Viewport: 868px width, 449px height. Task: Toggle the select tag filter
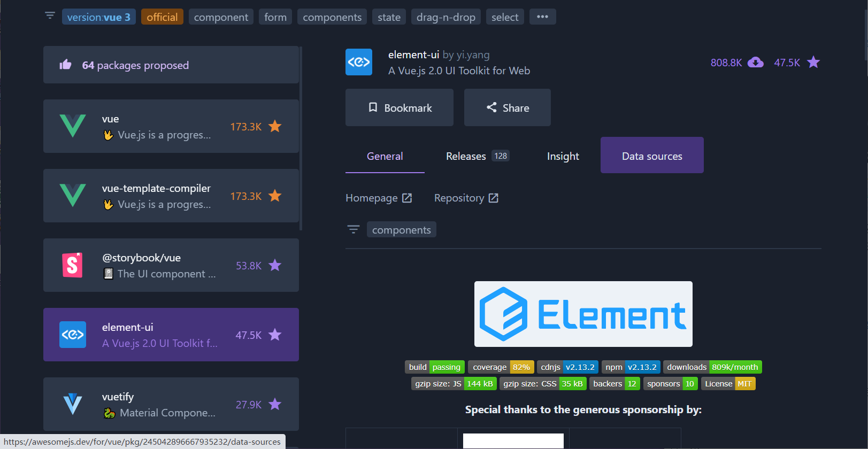pos(505,17)
